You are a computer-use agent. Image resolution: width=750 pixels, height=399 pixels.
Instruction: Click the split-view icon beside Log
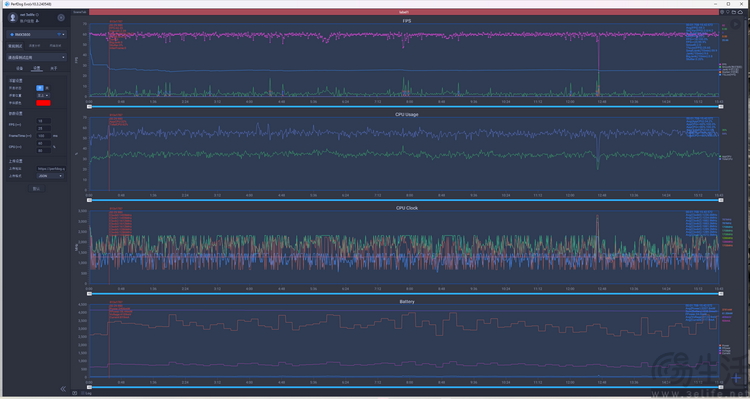(x=75, y=393)
